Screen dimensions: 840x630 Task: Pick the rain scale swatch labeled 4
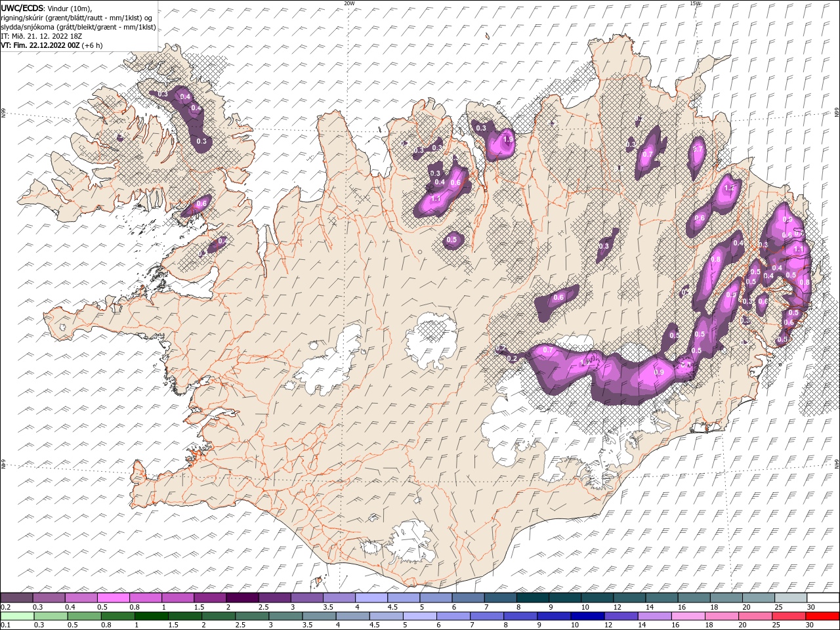[353, 616]
